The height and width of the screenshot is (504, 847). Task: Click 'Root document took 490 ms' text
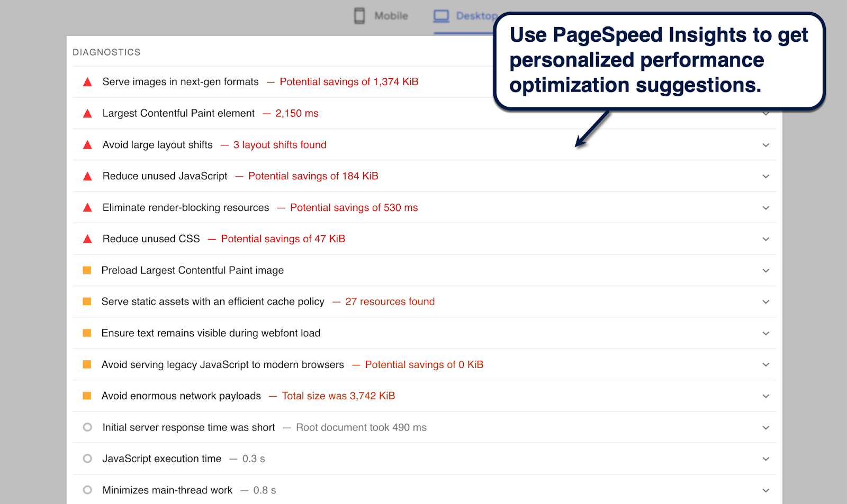361,427
